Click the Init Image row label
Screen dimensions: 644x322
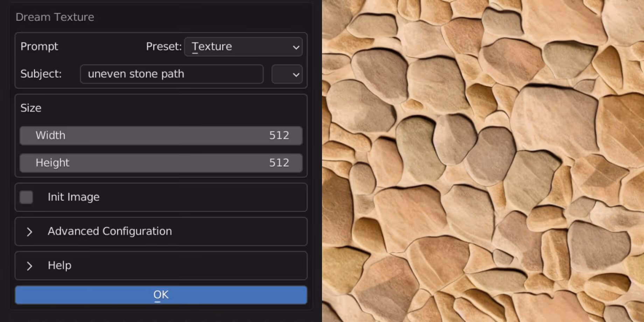click(x=73, y=197)
